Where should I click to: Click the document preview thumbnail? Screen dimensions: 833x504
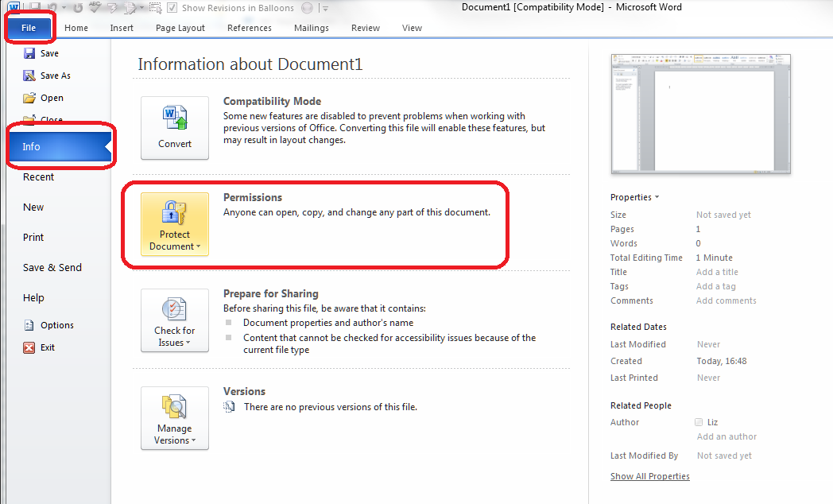click(x=700, y=114)
